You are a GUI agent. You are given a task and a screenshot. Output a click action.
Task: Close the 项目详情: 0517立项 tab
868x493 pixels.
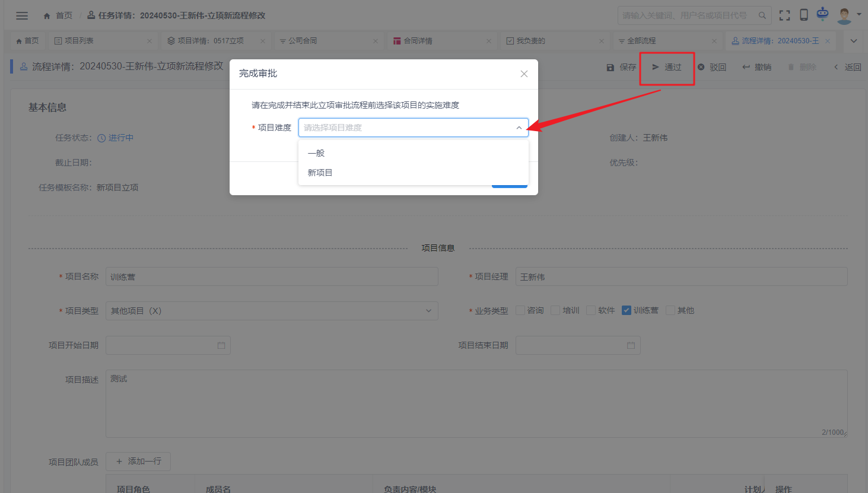click(263, 41)
